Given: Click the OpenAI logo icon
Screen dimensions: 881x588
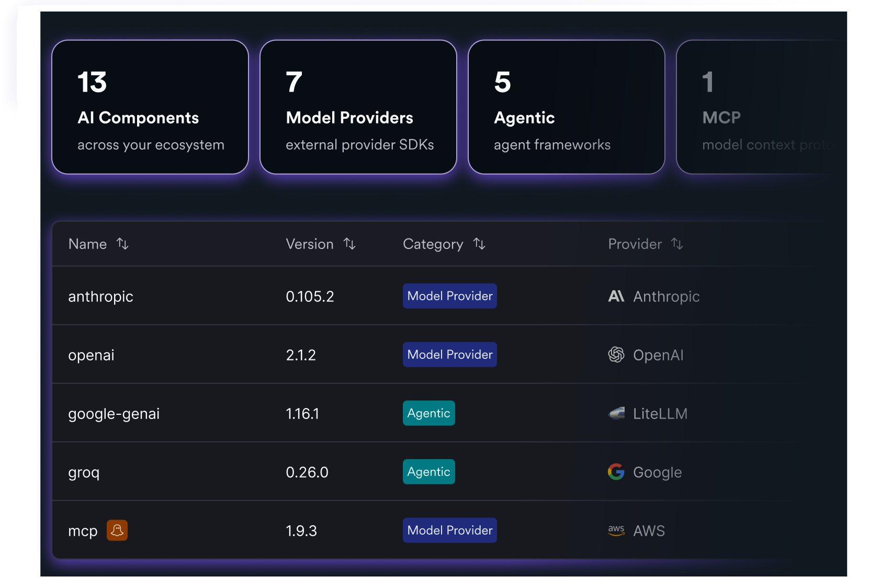Looking at the screenshot, I should point(616,355).
